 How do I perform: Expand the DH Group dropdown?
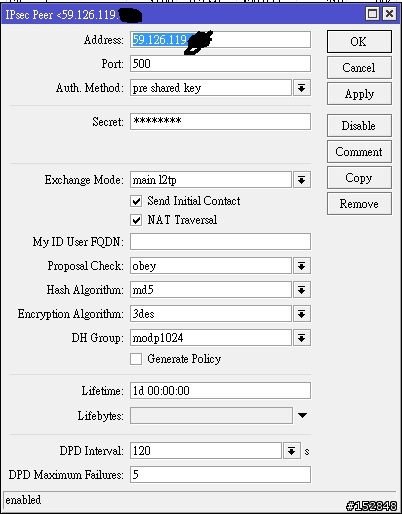(x=302, y=338)
